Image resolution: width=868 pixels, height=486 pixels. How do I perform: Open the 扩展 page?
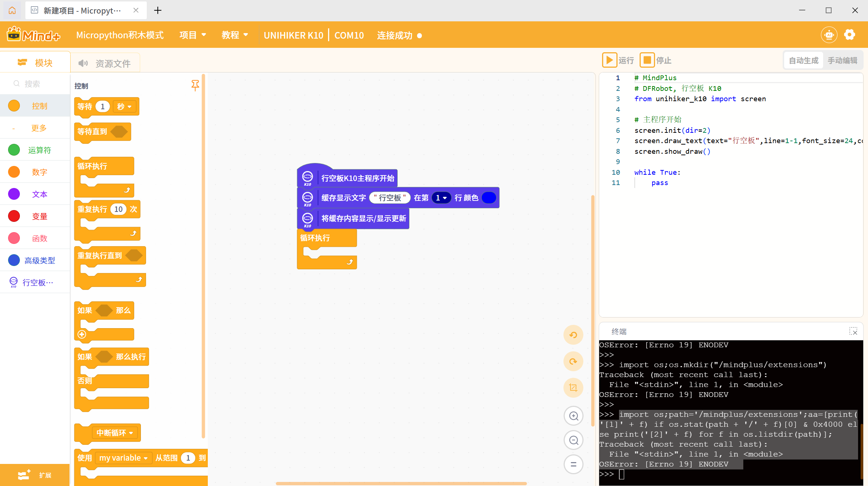pyautogui.click(x=35, y=475)
